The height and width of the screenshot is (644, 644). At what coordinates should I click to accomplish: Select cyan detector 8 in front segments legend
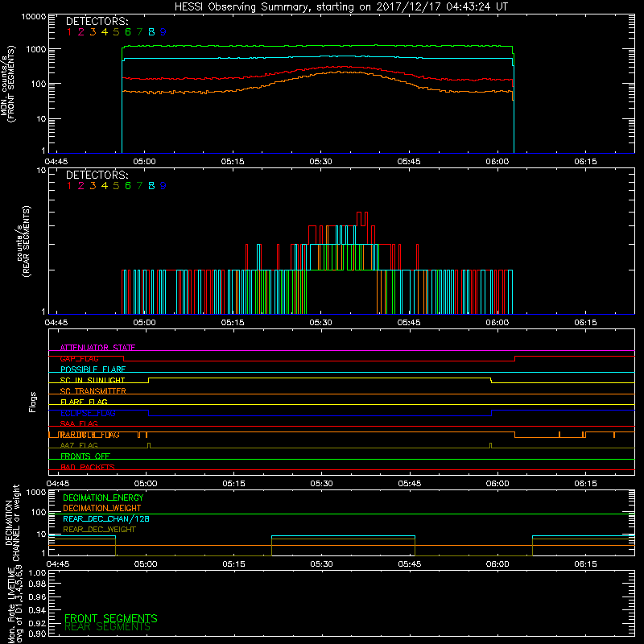click(x=151, y=32)
